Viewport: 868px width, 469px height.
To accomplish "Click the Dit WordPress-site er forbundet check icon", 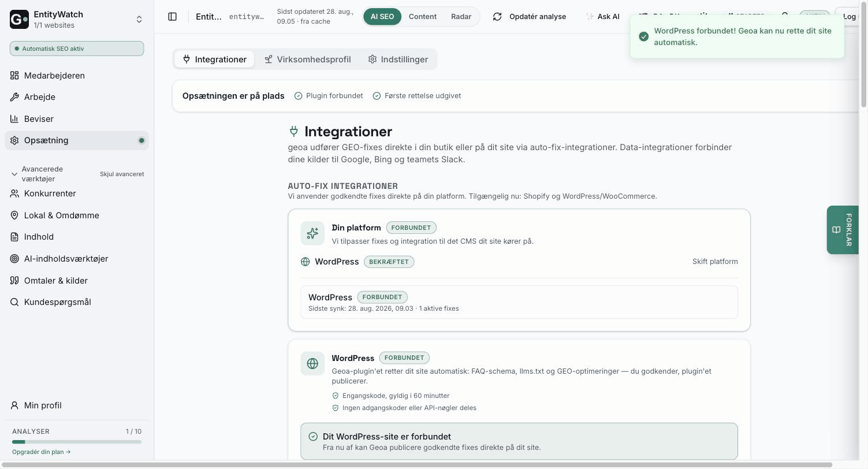I will point(313,437).
